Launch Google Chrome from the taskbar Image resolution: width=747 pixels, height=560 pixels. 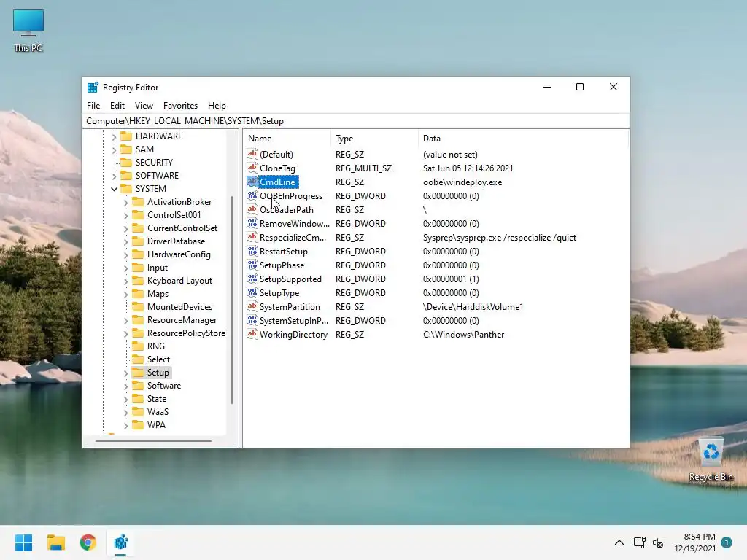tap(88, 542)
